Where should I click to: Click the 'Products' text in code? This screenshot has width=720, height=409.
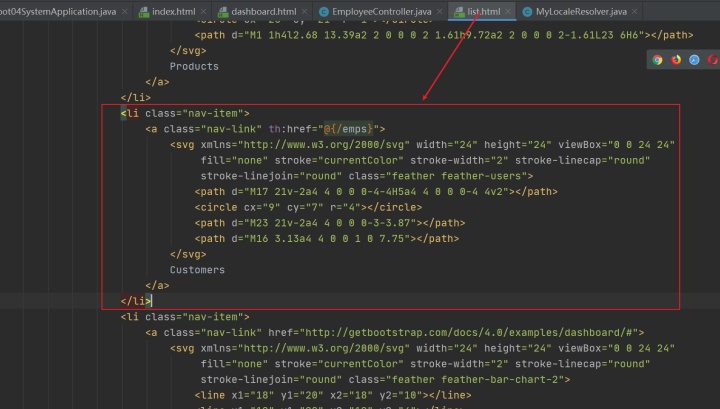194,66
